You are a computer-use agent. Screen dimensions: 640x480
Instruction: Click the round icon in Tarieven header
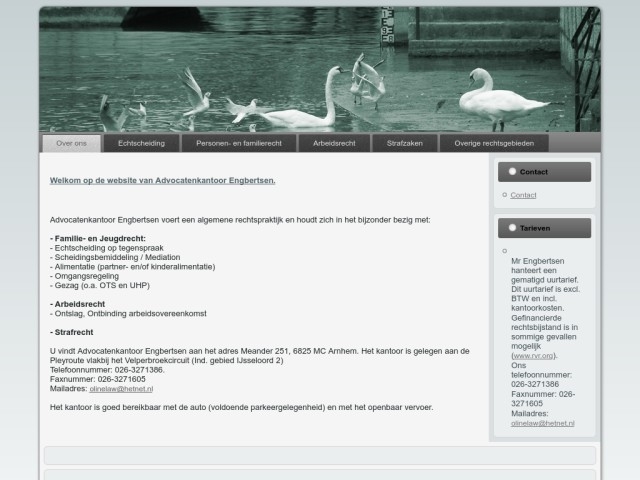tap(513, 228)
